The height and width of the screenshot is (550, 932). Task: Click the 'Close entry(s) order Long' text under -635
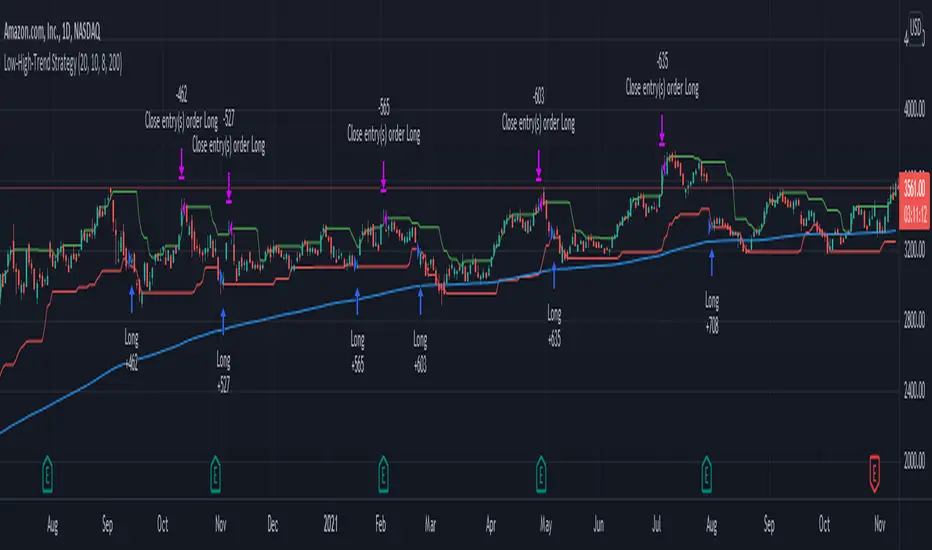coord(662,88)
